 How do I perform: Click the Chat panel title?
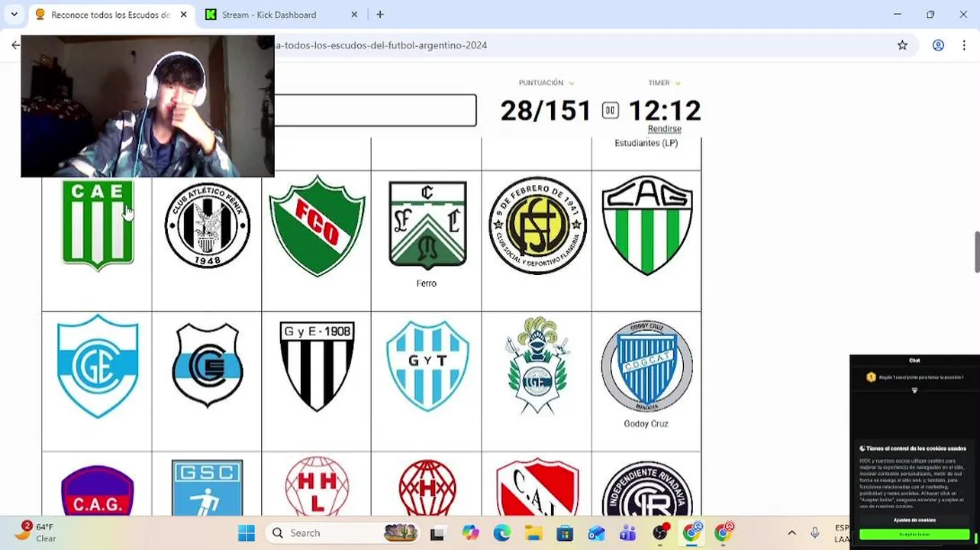[x=914, y=361]
